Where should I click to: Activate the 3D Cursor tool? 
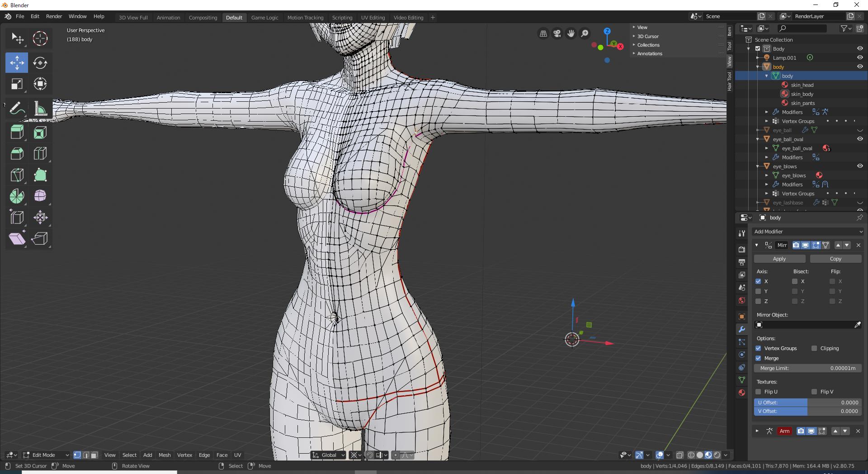click(40, 38)
